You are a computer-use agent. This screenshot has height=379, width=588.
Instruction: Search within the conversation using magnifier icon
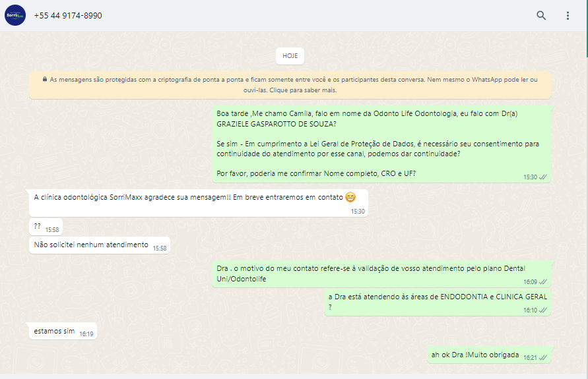coord(541,15)
